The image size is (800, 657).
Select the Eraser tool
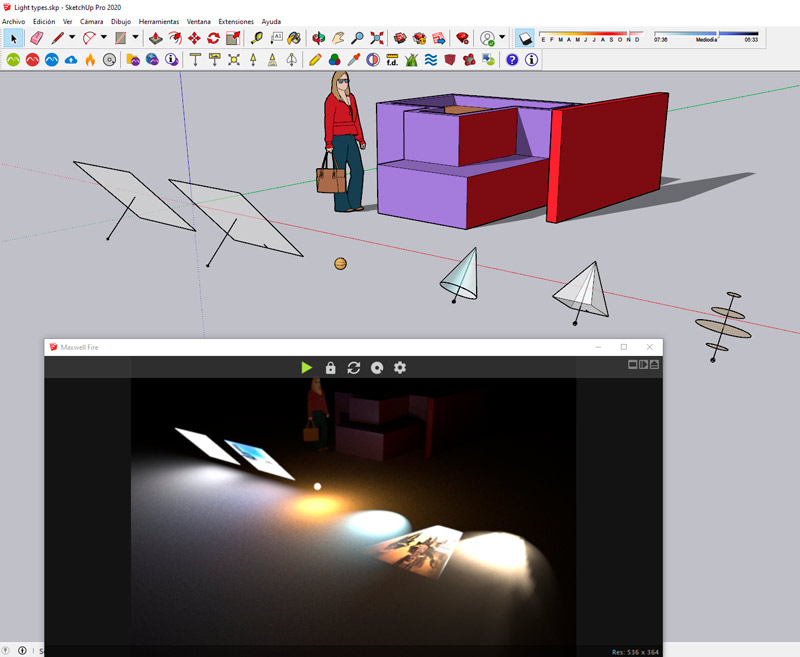(37, 39)
